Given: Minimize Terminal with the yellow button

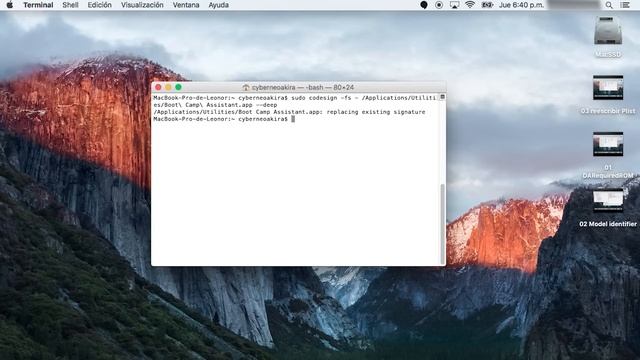Looking at the screenshot, I should point(168,87).
